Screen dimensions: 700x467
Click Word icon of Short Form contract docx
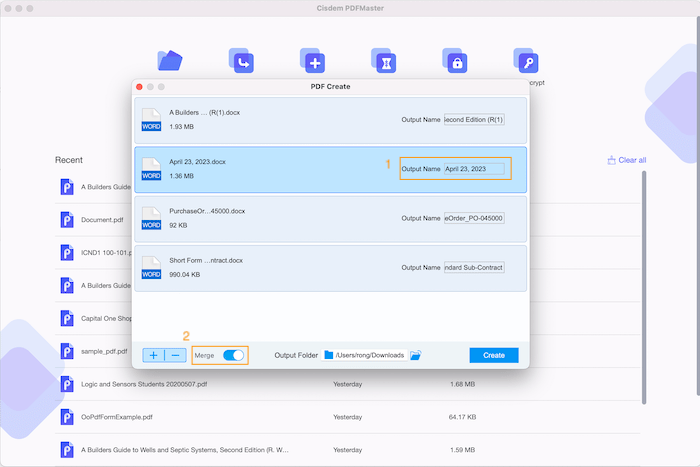151,267
